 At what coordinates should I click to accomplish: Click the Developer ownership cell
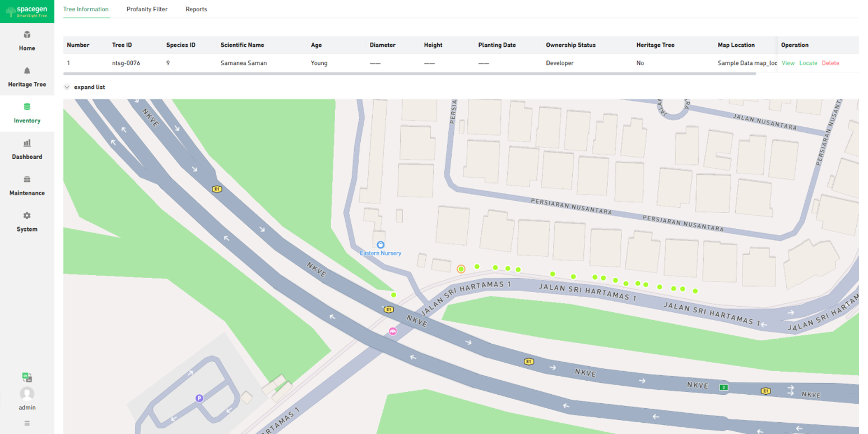coord(560,63)
